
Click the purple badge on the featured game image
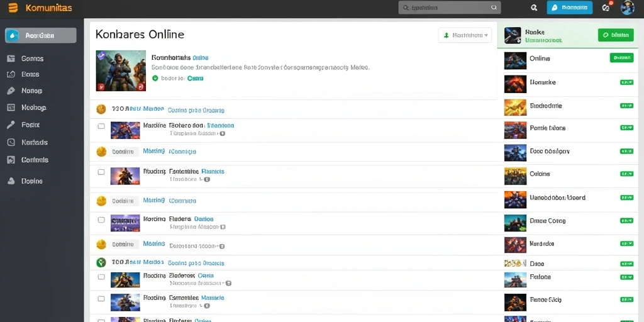click(101, 56)
